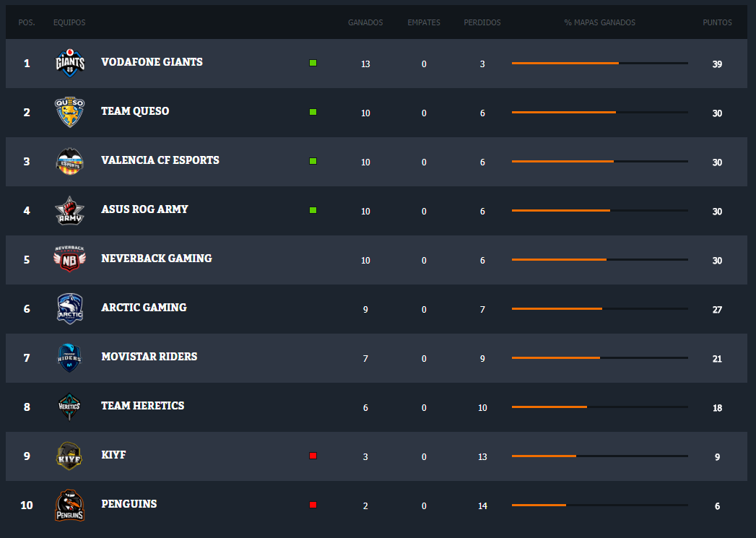
Task: Open the Arctic Gaming team name
Action: 144,308
